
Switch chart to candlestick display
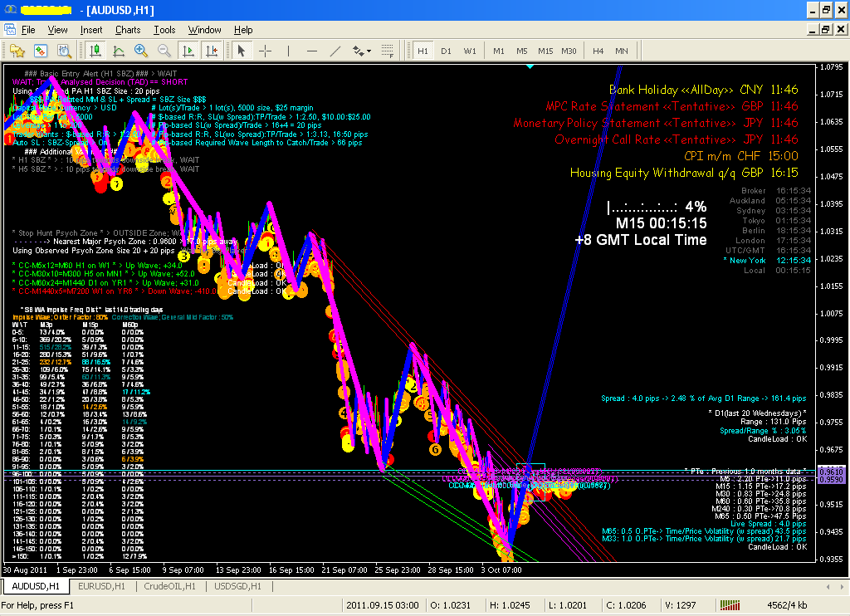click(x=95, y=51)
